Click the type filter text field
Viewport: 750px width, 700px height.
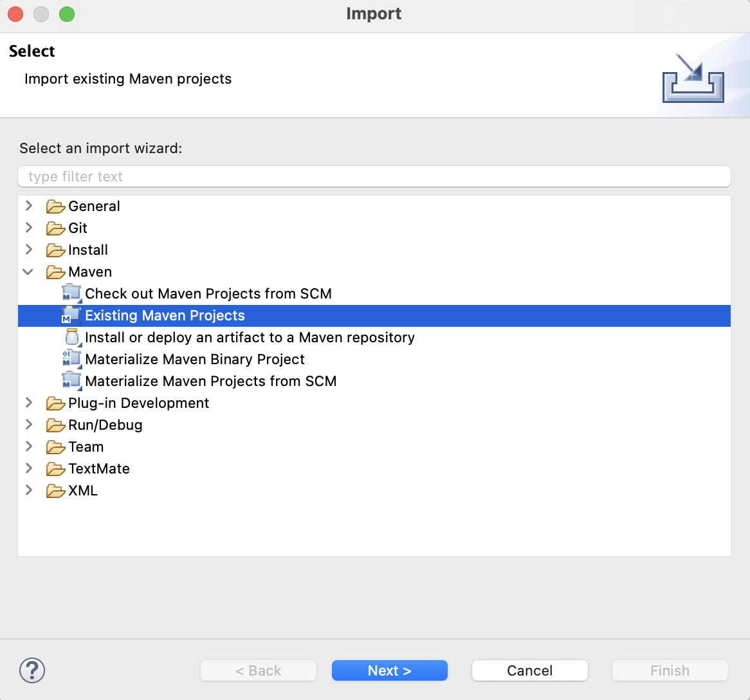374,176
